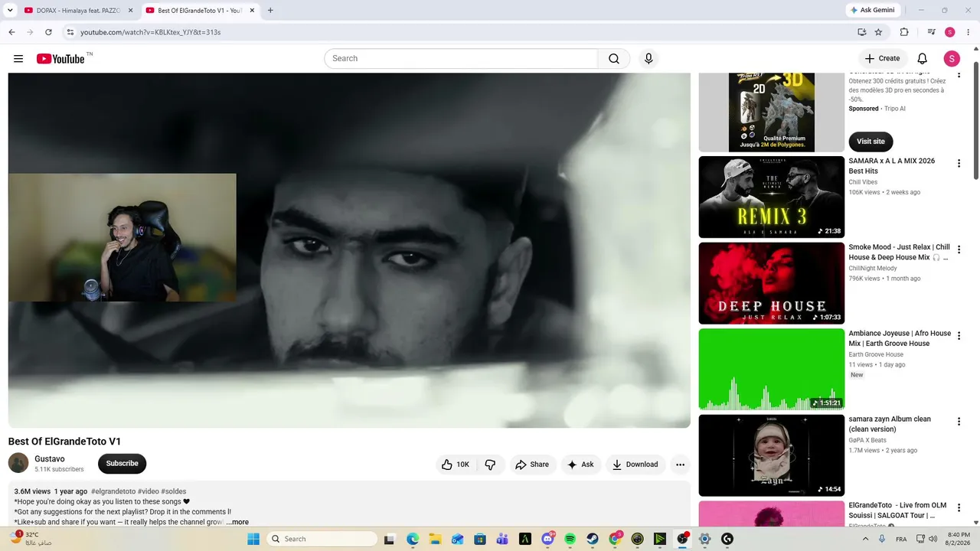The width and height of the screenshot is (980, 551).
Task: Click the Share button
Action: pyautogui.click(x=532, y=465)
